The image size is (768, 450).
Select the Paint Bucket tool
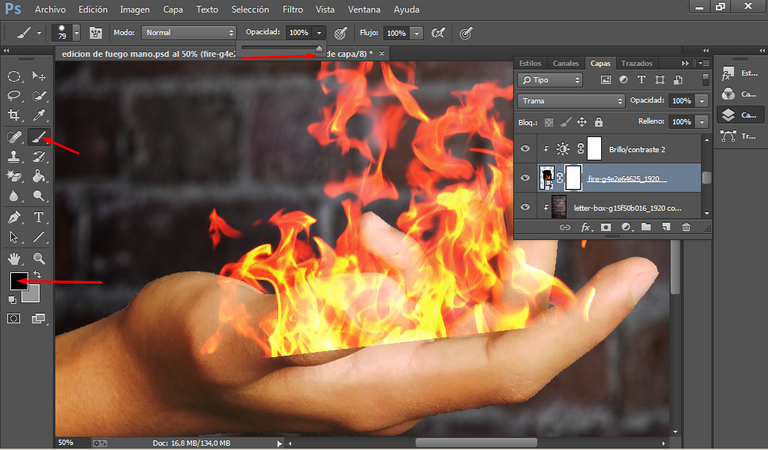pyautogui.click(x=39, y=176)
